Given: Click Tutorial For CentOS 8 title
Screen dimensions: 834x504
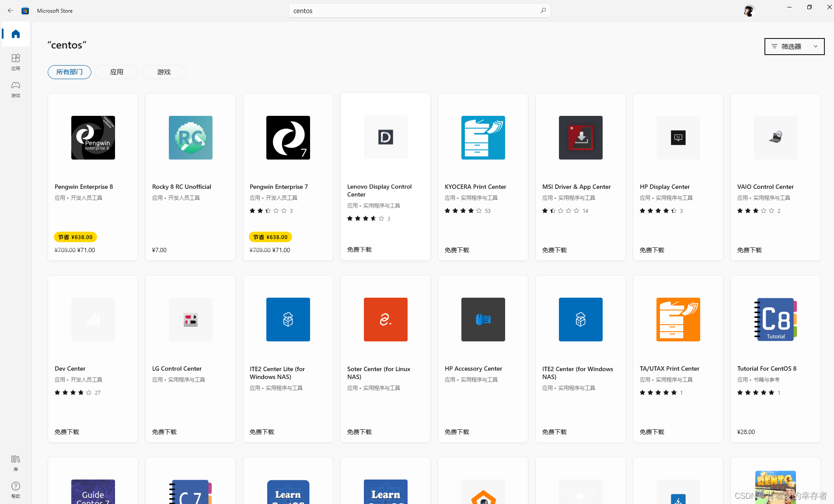Looking at the screenshot, I should pyautogui.click(x=767, y=368).
